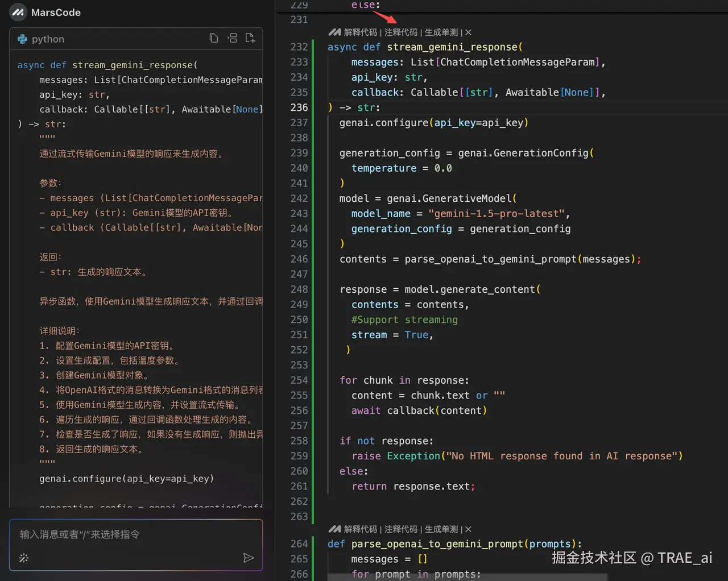Click "response = model.generate_content(" line
Image resolution: width=728 pixels, height=581 pixels.
click(440, 289)
